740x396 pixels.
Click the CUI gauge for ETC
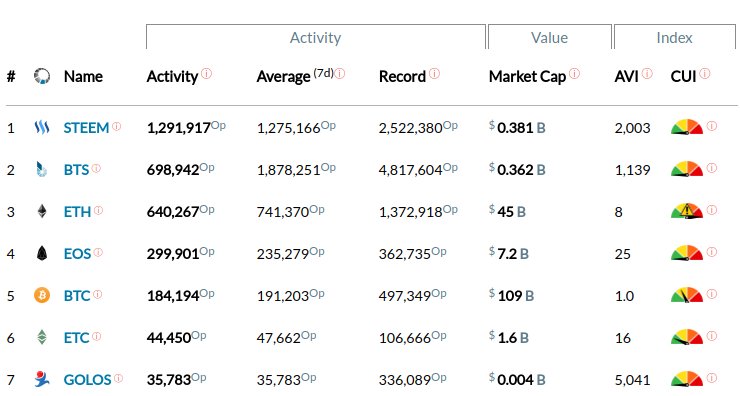(687, 337)
